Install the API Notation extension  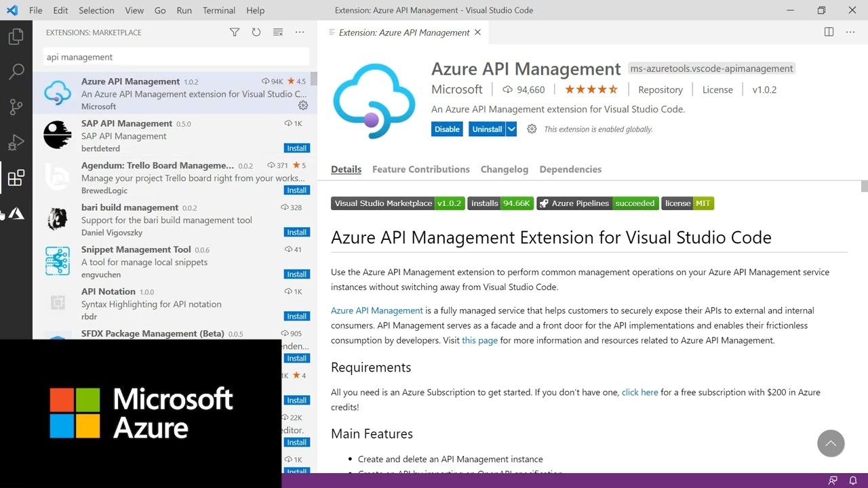point(297,317)
